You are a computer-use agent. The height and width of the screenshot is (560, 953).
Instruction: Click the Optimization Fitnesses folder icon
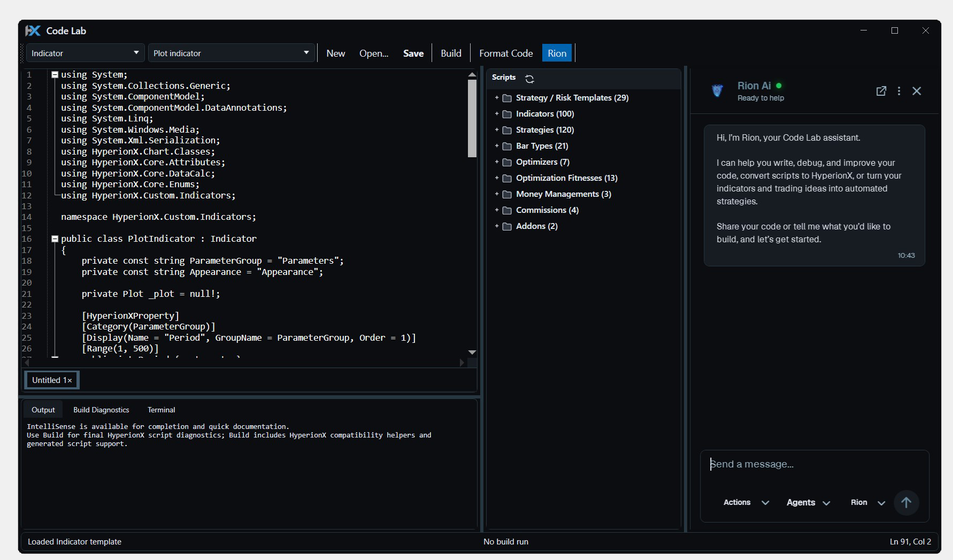(x=507, y=178)
